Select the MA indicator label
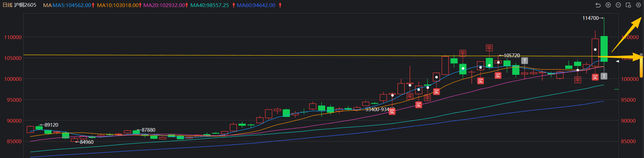Viewport: 644px width, 158px height. click(47, 5)
